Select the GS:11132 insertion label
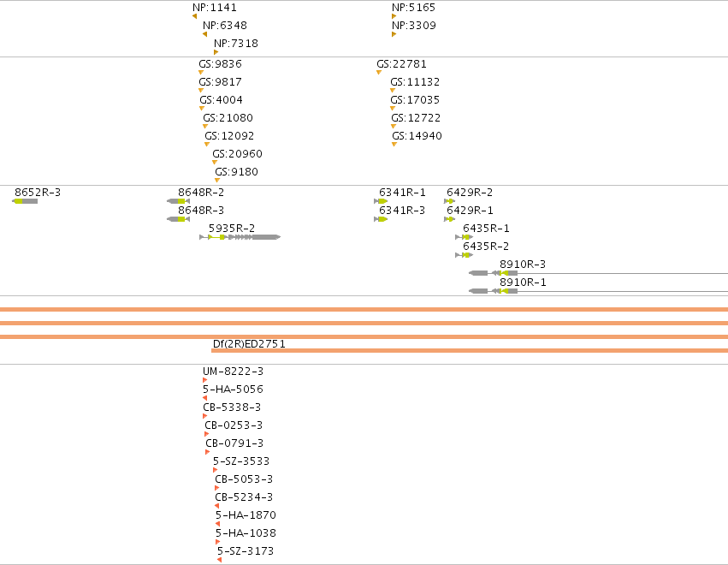This screenshot has width=728, height=565. click(415, 82)
